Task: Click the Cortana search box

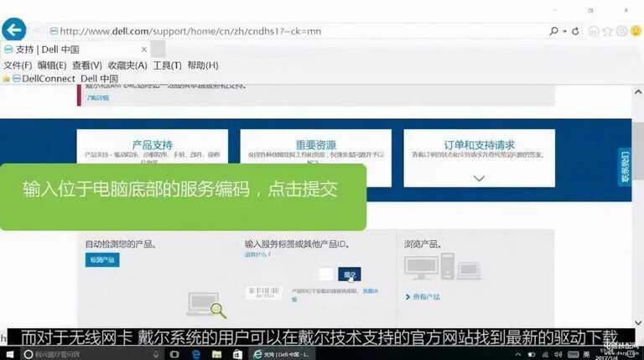Action: click(x=92, y=354)
